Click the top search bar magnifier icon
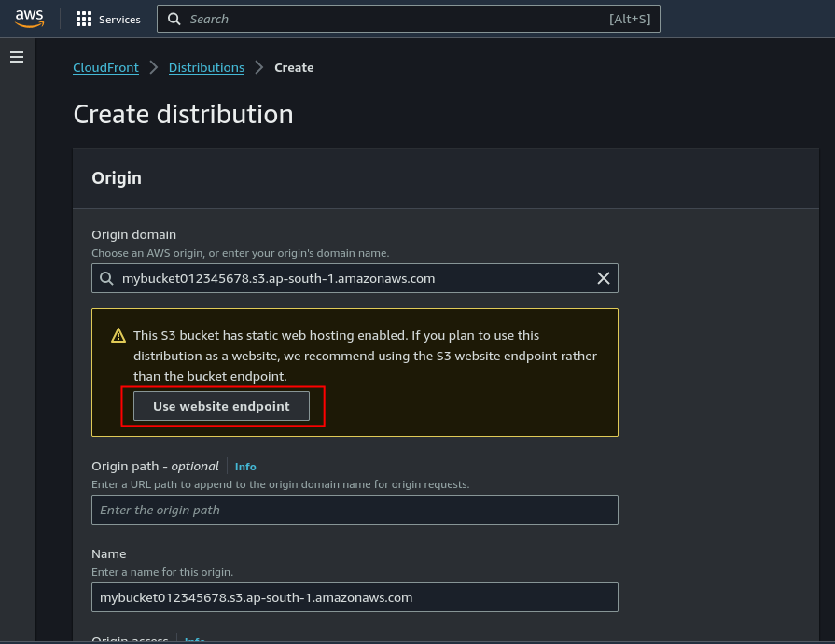The width and height of the screenshot is (835, 644). [174, 20]
